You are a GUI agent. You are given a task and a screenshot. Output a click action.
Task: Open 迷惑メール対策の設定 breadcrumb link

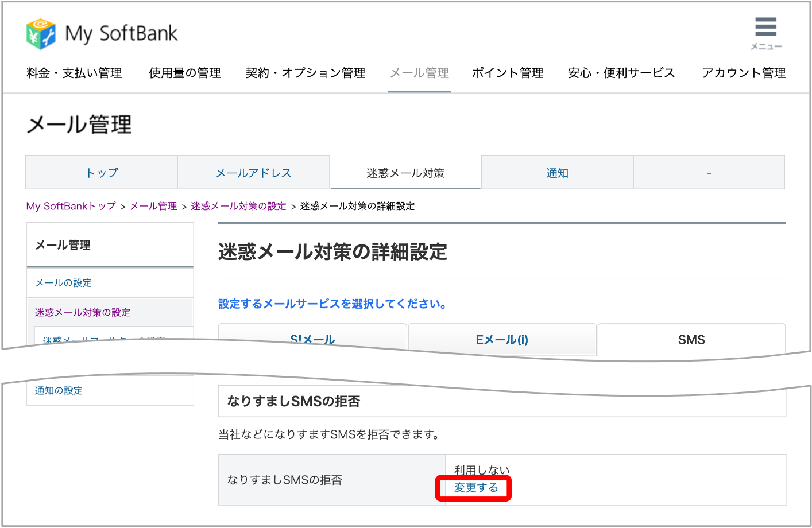238,206
